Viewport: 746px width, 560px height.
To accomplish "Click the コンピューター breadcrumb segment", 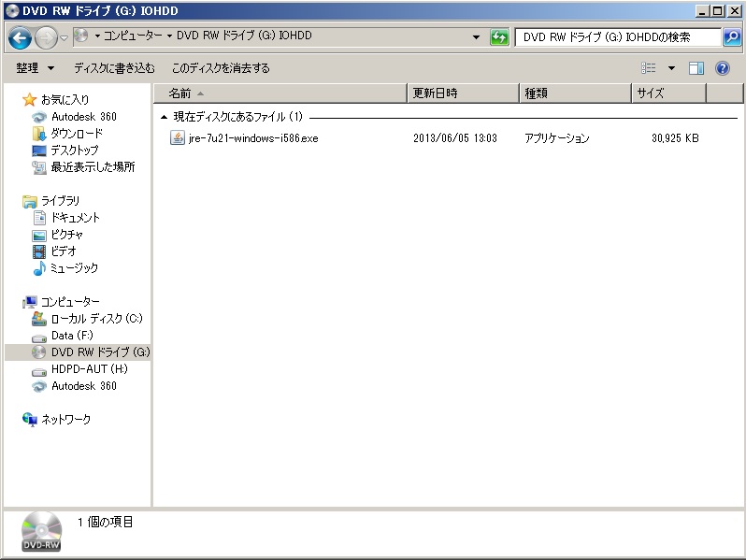I will coord(133,36).
